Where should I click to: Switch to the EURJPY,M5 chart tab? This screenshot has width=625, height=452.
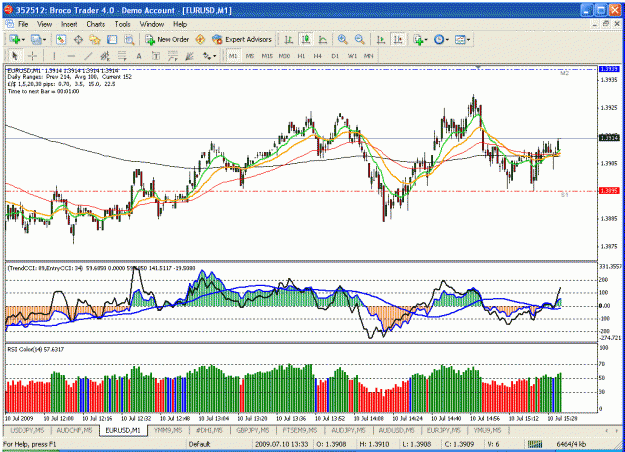(x=444, y=430)
